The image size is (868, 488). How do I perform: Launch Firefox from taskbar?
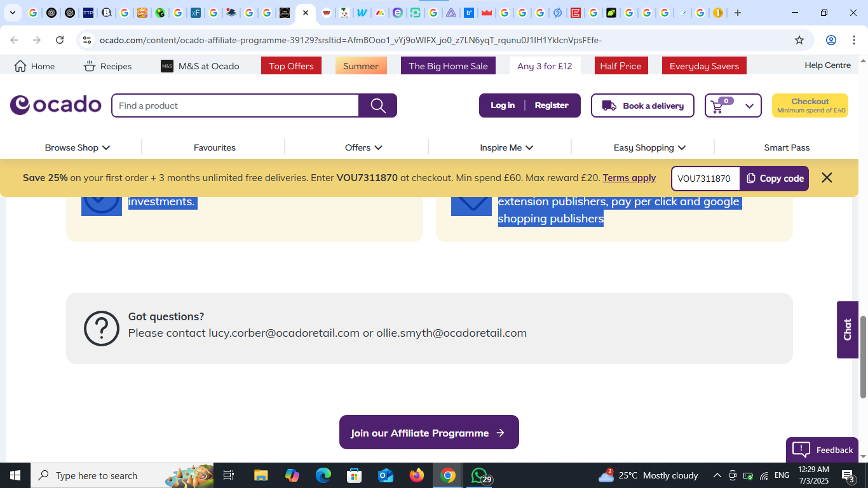(417, 475)
